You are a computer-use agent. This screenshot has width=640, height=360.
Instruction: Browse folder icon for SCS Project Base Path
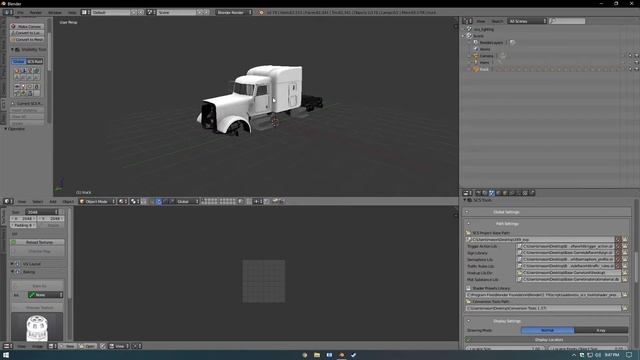(x=625, y=240)
